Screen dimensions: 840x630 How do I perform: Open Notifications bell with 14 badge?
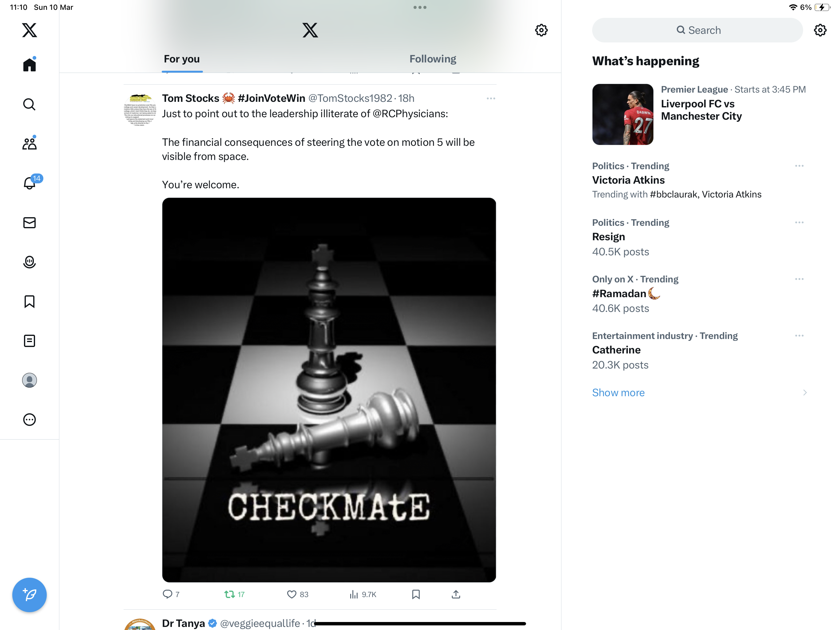pyautogui.click(x=30, y=183)
